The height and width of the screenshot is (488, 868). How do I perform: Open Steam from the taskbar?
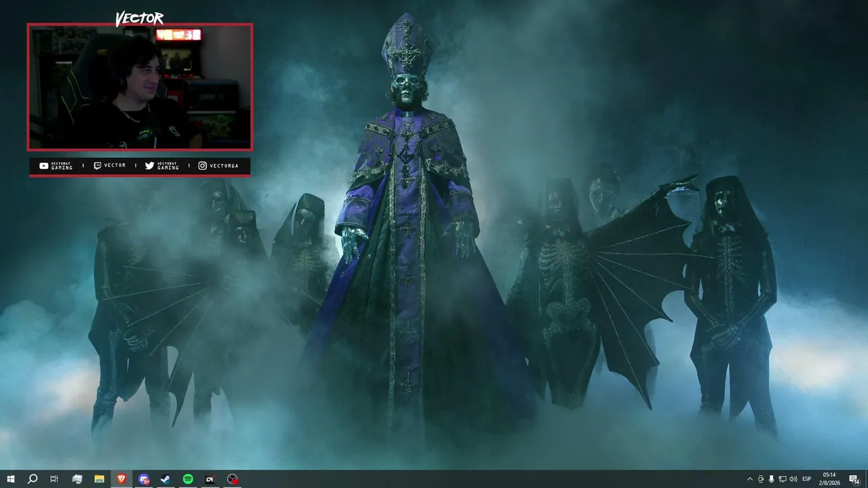click(x=165, y=479)
